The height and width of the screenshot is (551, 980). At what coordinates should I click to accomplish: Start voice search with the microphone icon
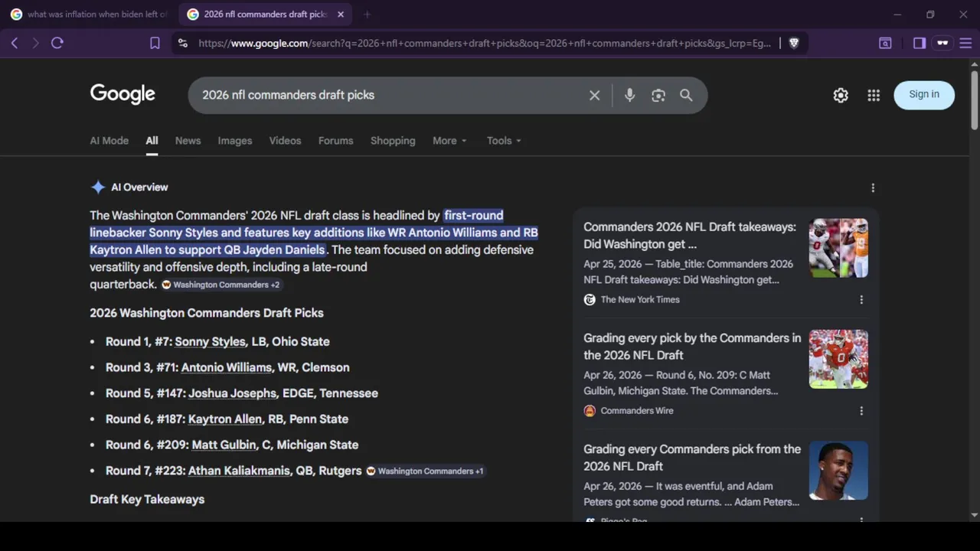point(629,96)
